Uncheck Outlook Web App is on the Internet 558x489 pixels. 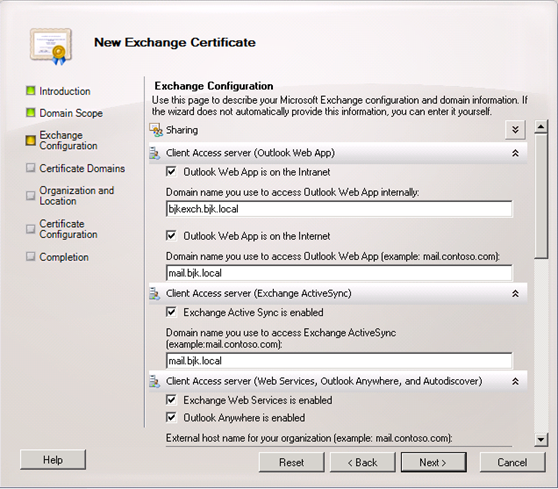click(171, 236)
